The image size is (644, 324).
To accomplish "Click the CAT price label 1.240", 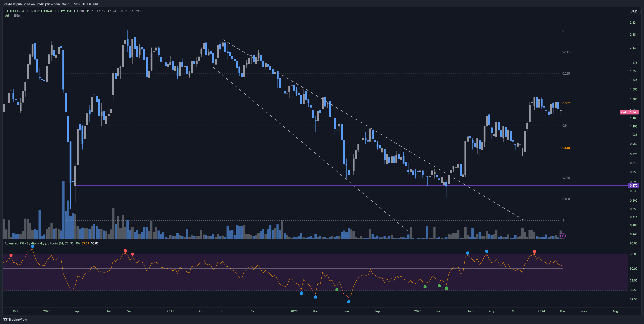I will point(629,112).
